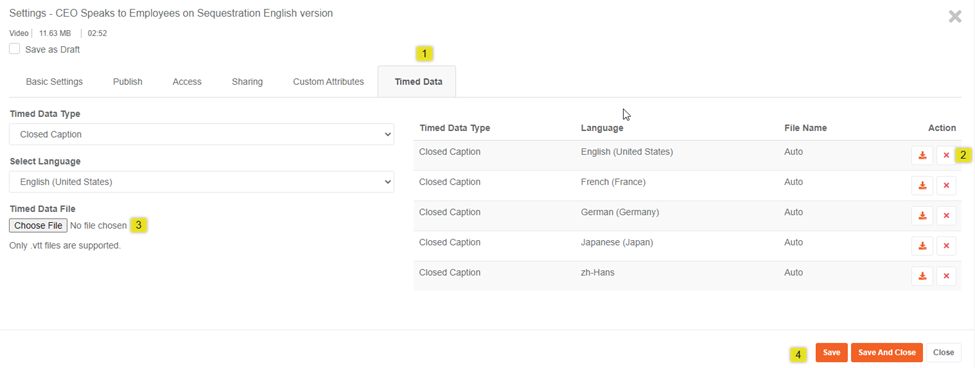Open the Publish tab
The height and width of the screenshot is (368, 975).
127,81
